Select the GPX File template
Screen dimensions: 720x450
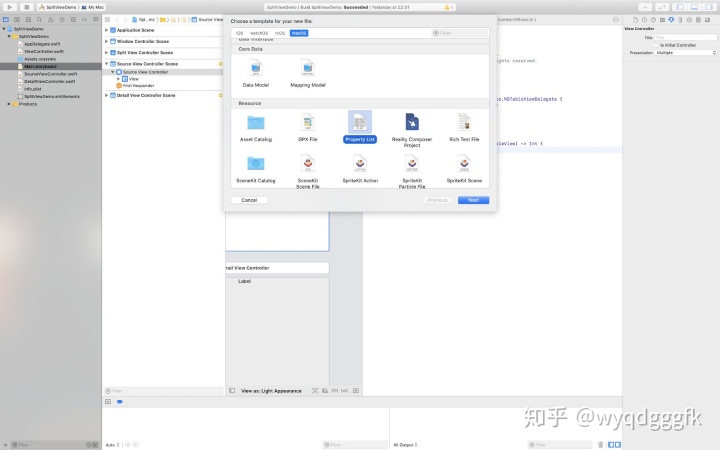(x=308, y=128)
